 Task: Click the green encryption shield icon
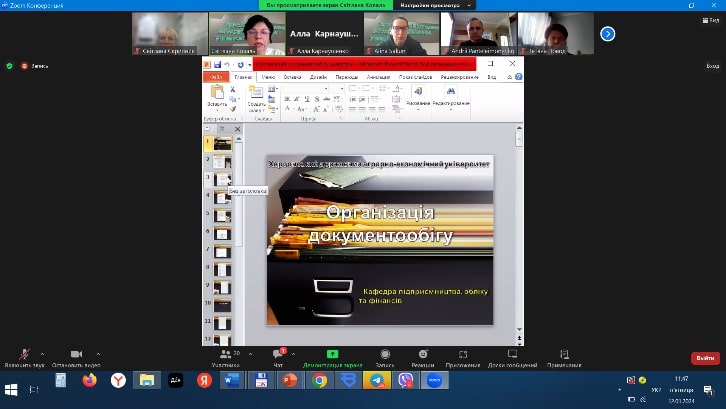[9, 66]
